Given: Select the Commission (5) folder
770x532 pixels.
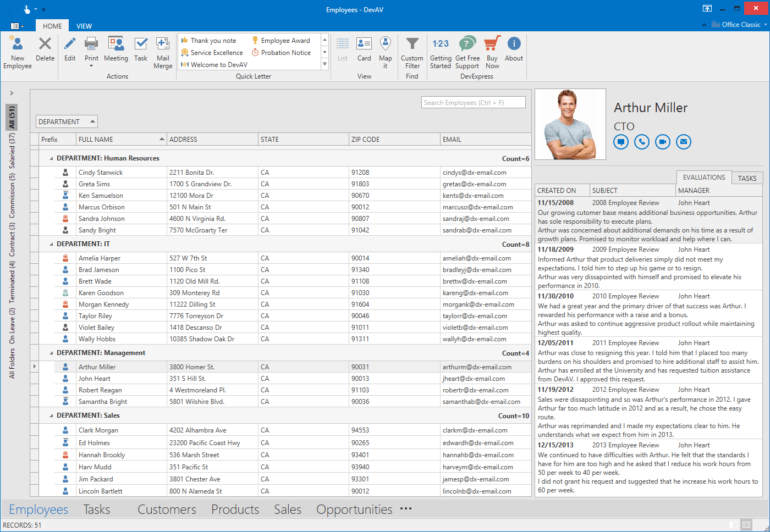Looking at the screenshot, I should click(x=12, y=196).
